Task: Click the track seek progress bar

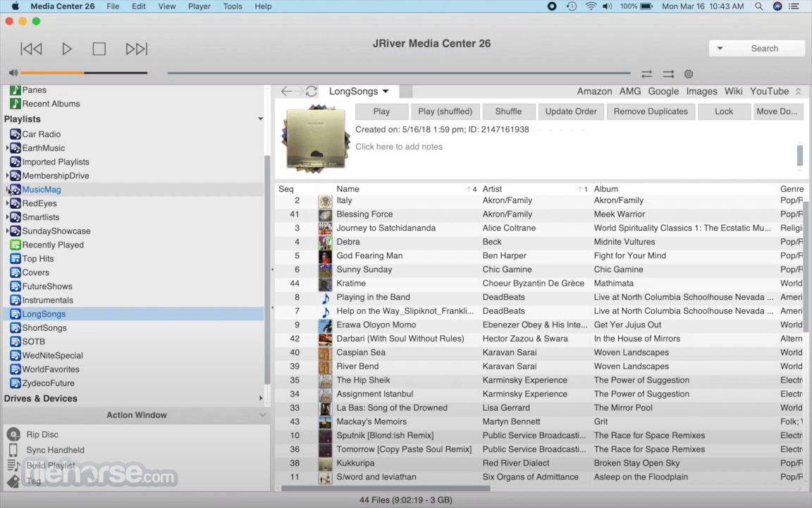Action: tap(399, 73)
